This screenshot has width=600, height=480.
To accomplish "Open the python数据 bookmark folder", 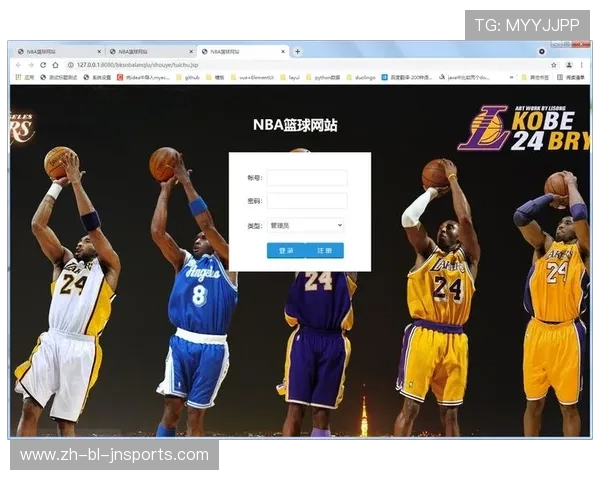I will [x=323, y=77].
